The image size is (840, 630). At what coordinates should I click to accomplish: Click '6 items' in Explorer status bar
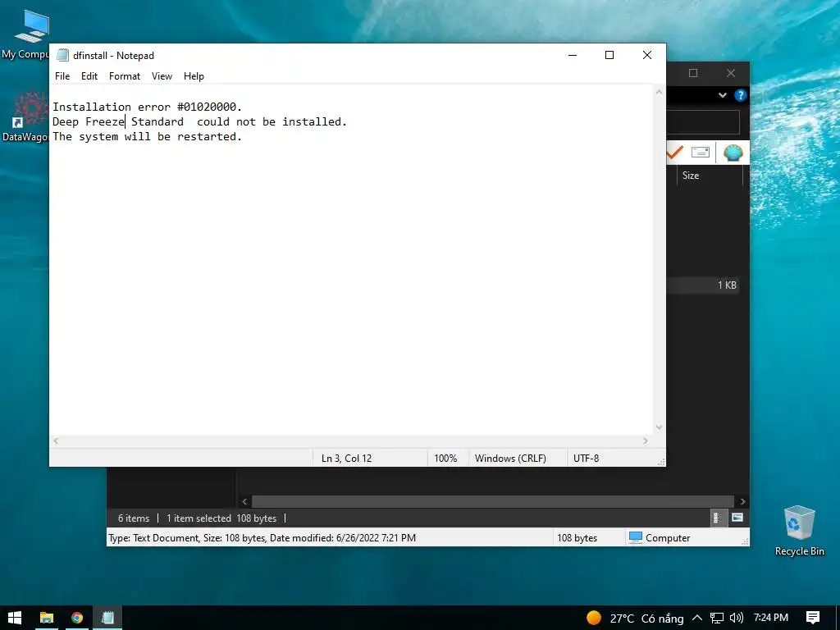134,518
